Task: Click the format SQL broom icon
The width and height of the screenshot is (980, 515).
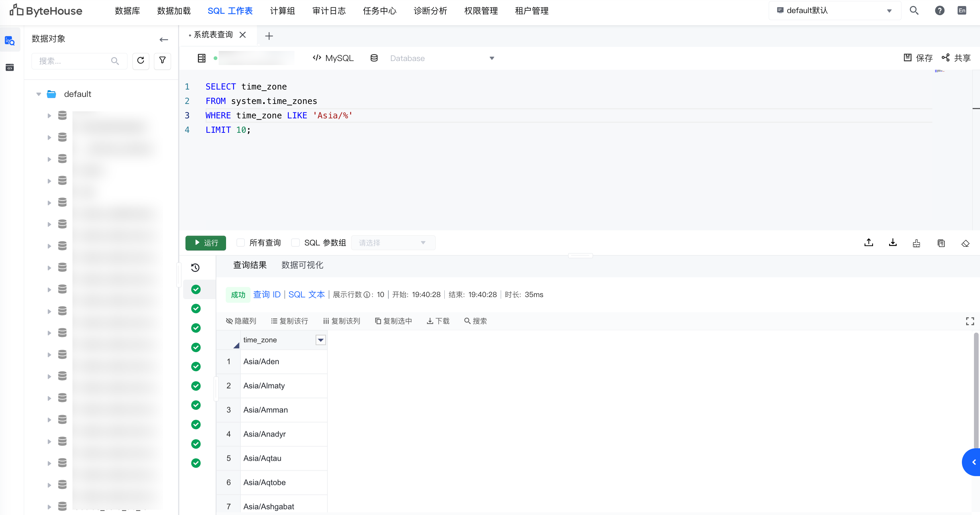Action: pyautogui.click(x=917, y=243)
